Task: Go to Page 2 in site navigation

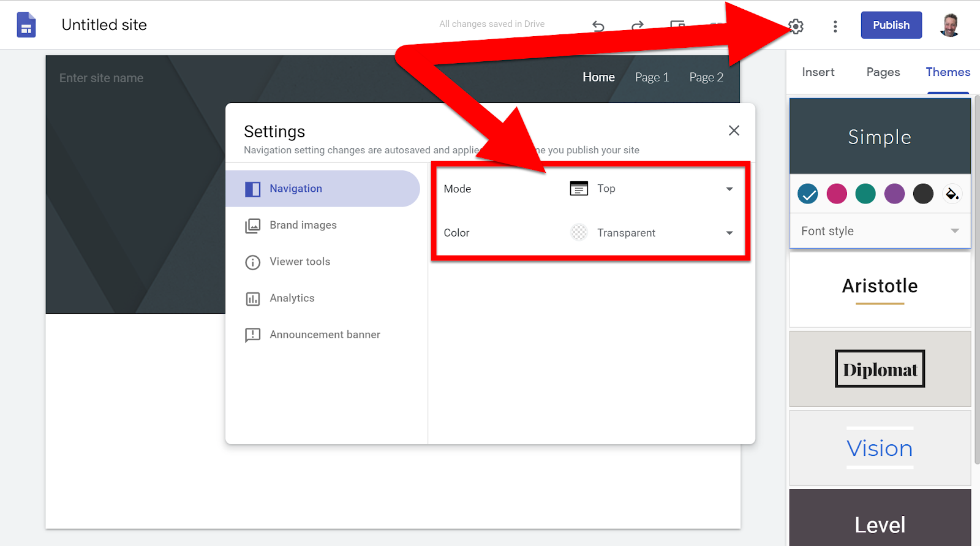Action: click(x=706, y=77)
